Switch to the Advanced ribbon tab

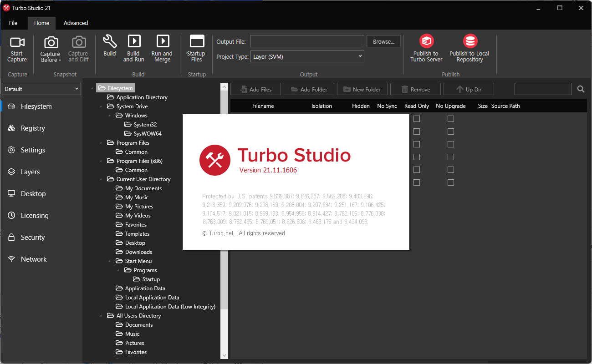coord(76,23)
